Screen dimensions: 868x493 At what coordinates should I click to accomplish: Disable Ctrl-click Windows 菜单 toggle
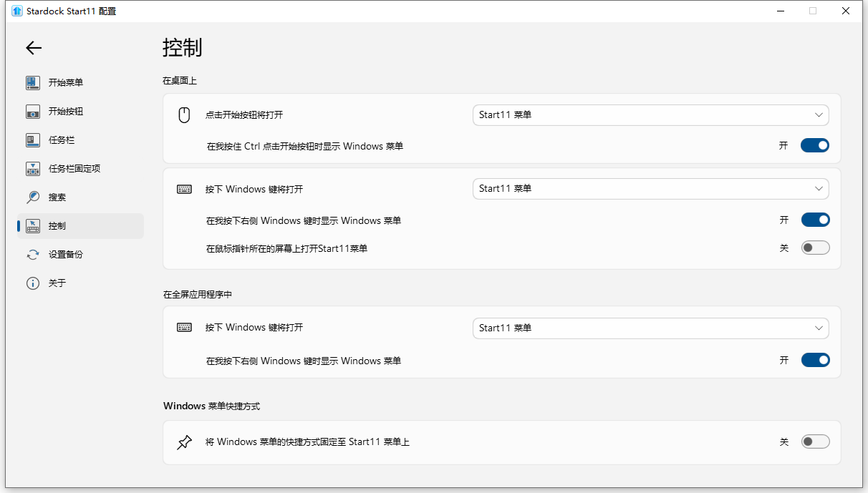coord(815,145)
